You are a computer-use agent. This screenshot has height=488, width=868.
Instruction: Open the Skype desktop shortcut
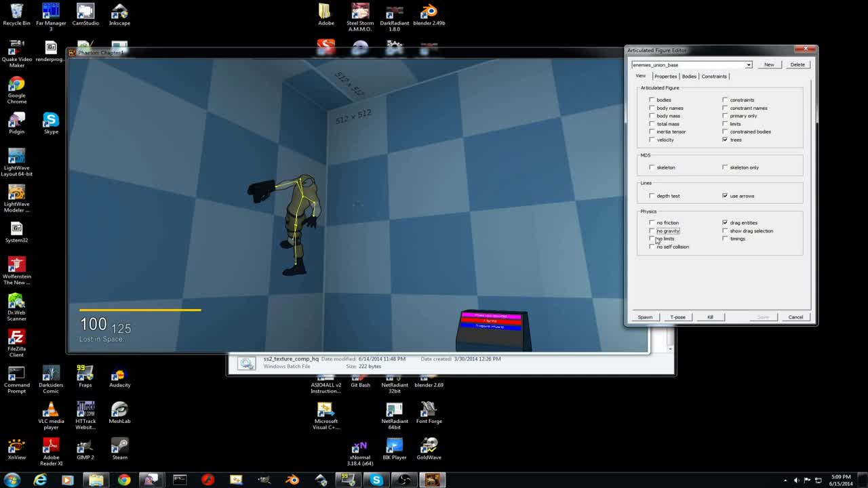(51, 123)
